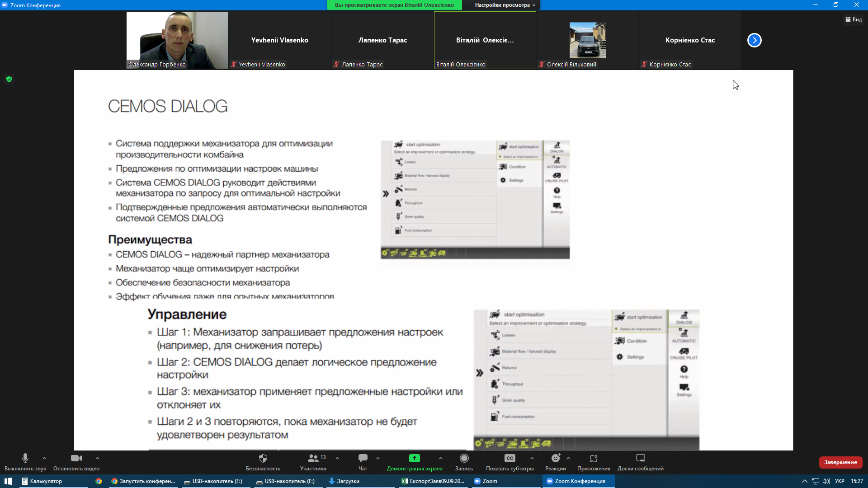Switch to the Zoom taskbar item

tap(505, 481)
